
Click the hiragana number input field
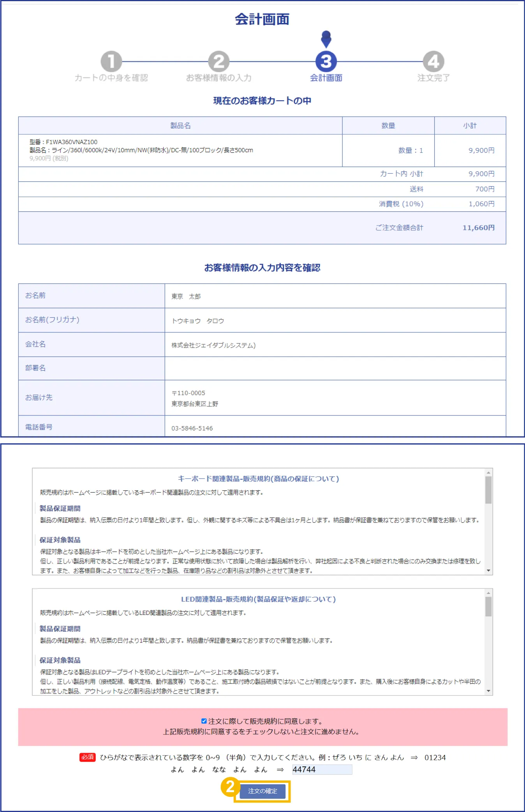322,769
